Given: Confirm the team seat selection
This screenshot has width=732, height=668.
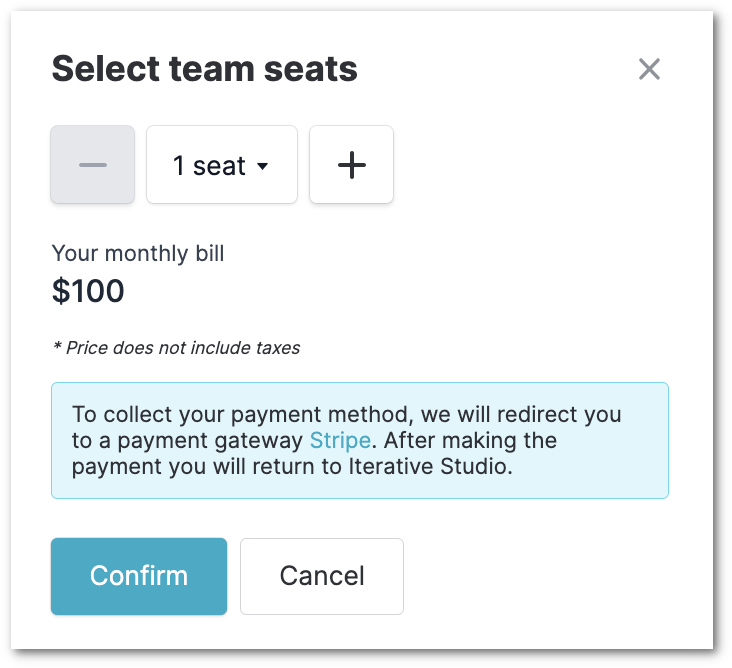Looking at the screenshot, I should (139, 576).
